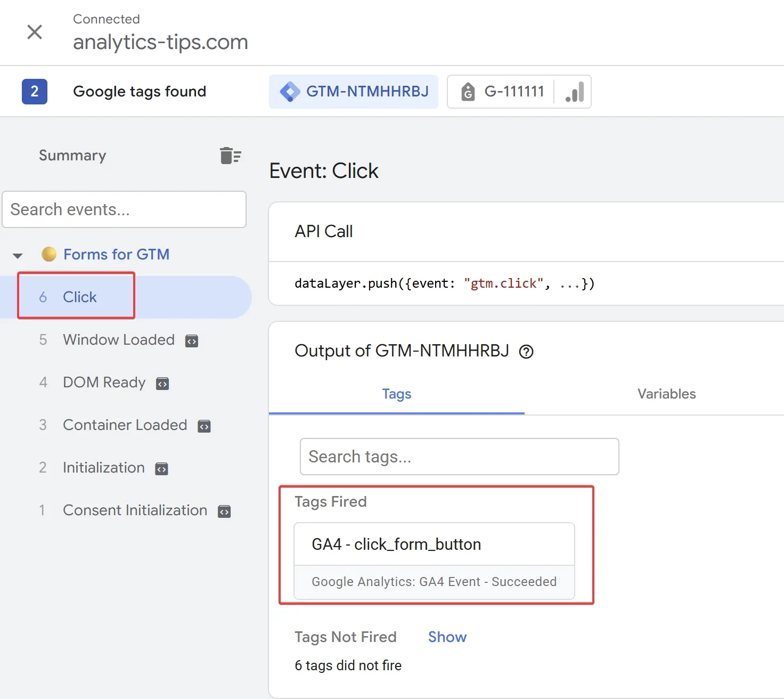The image size is (784, 699).
Task: Clear events with the trash list icon
Action: tap(231, 156)
